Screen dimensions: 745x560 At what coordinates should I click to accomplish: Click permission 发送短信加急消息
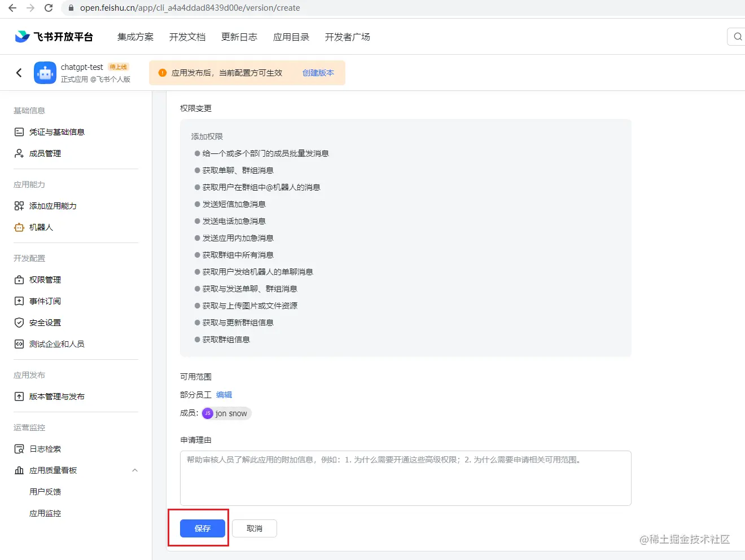point(234,204)
